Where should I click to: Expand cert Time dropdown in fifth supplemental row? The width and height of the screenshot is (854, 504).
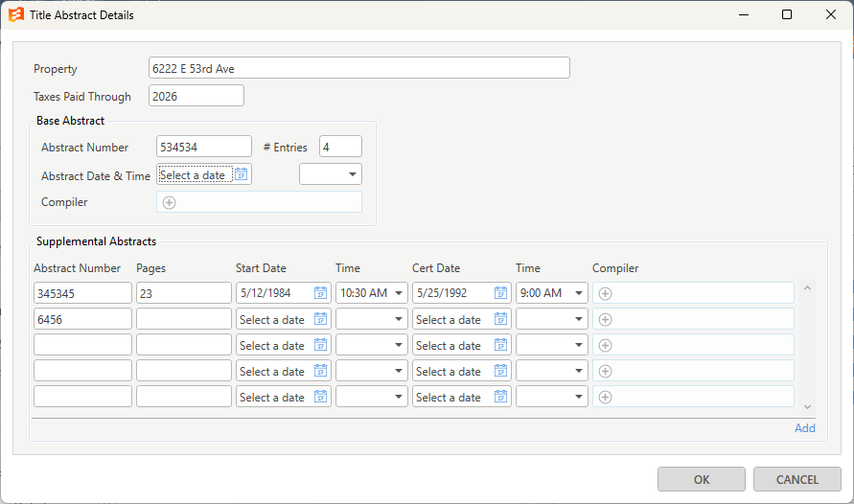(579, 397)
